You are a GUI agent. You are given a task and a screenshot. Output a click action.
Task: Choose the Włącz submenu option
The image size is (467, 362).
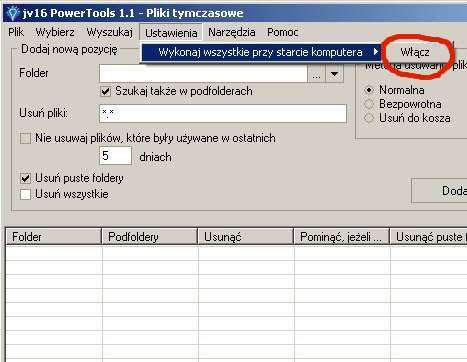click(x=415, y=52)
